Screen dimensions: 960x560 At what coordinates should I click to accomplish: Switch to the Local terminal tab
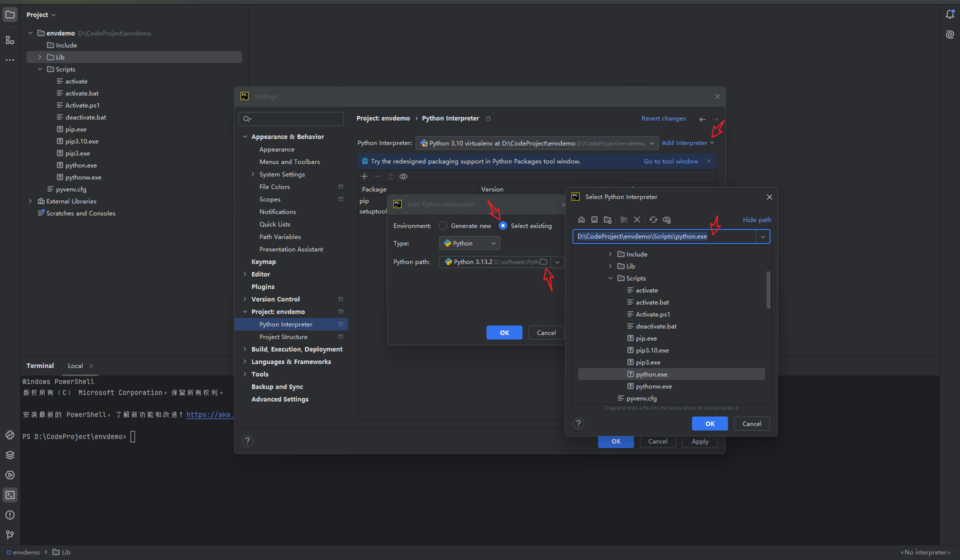pyautogui.click(x=75, y=366)
